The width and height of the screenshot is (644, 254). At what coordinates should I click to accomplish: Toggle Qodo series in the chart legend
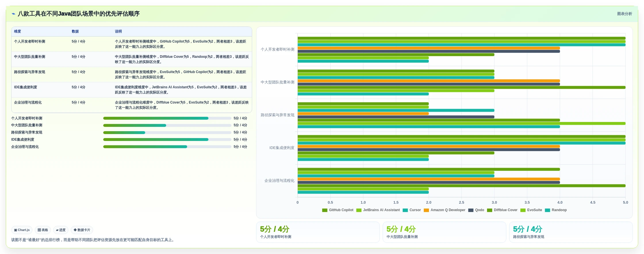pyautogui.click(x=476, y=210)
